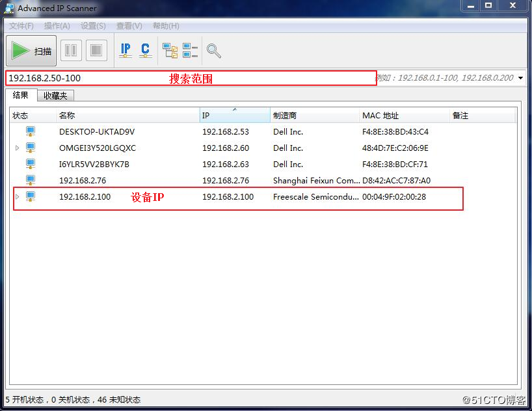Click the Freescale Semiconductor manufacturer cell
This screenshot has height=411, width=532.
(316, 197)
